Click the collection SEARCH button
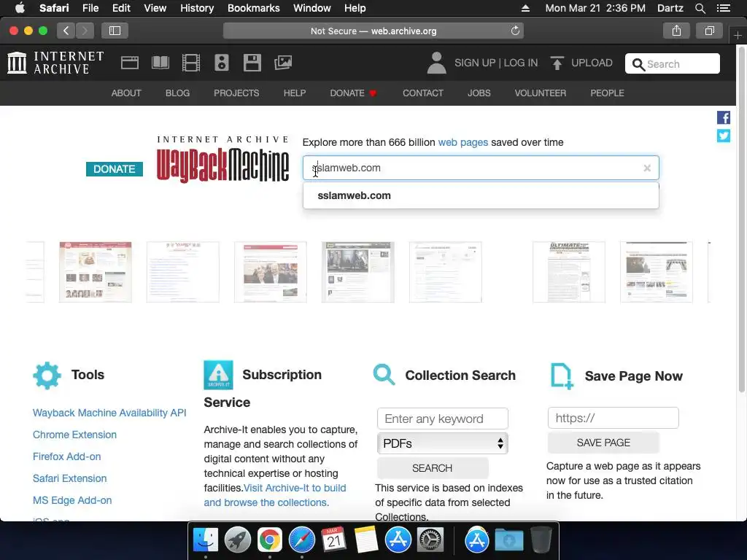 tap(432, 469)
